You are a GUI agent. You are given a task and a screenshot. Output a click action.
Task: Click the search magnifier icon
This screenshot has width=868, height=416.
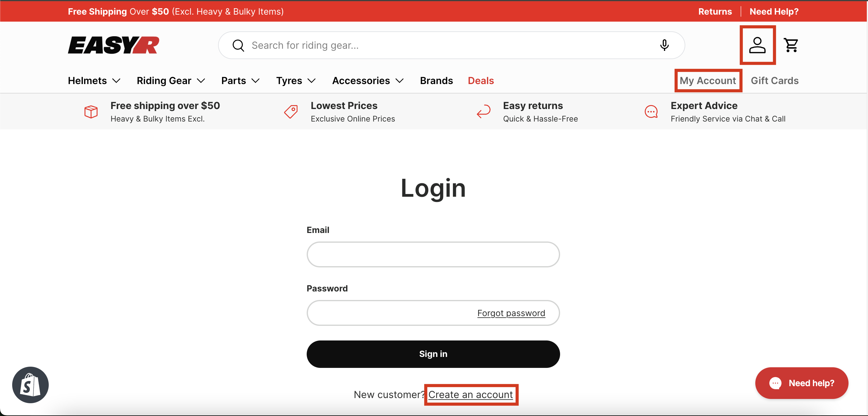238,45
